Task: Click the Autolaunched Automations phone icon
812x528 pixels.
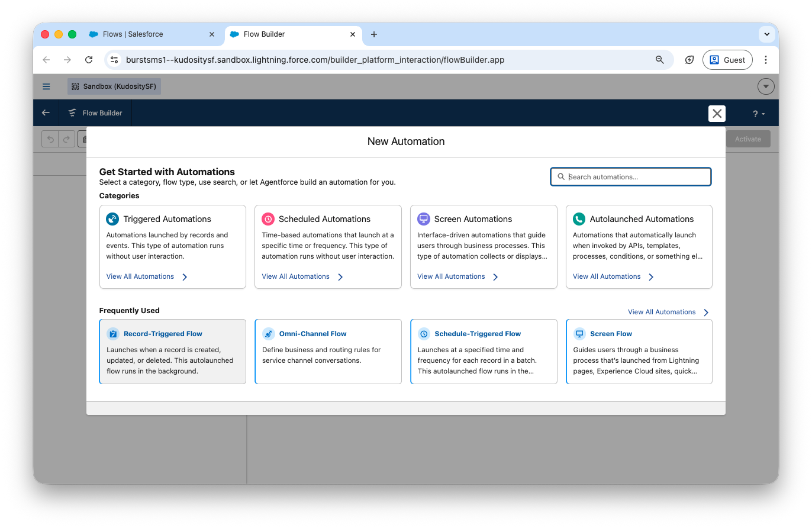Action: tap(579, 219)
